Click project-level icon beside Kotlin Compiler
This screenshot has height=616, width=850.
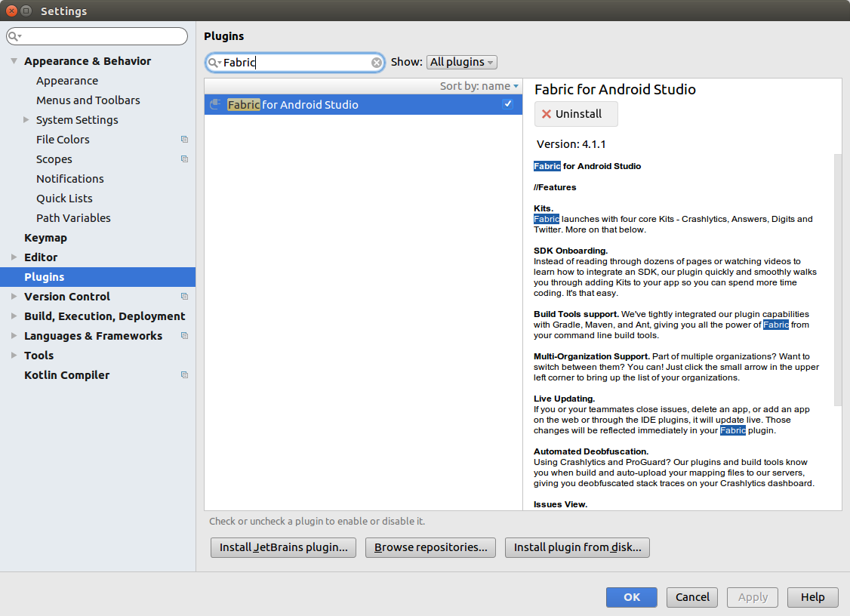184,375
